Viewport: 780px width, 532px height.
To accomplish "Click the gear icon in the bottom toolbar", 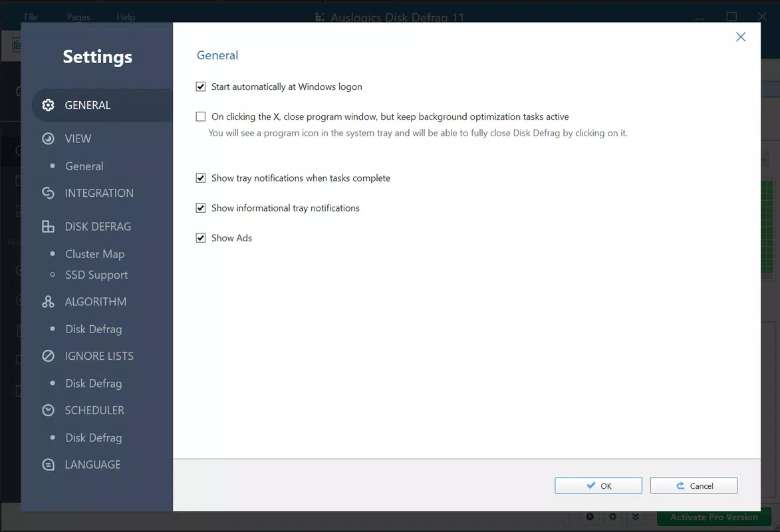I will (x=612, y=517).
